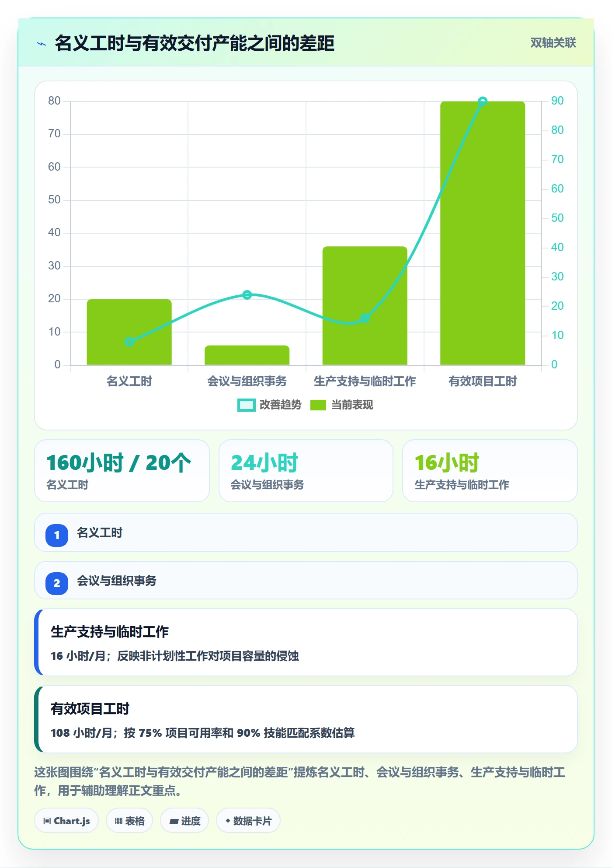Open the 会议与组织事务 list row
Screen dimensions: 612x868
click(x=306, y=581)
